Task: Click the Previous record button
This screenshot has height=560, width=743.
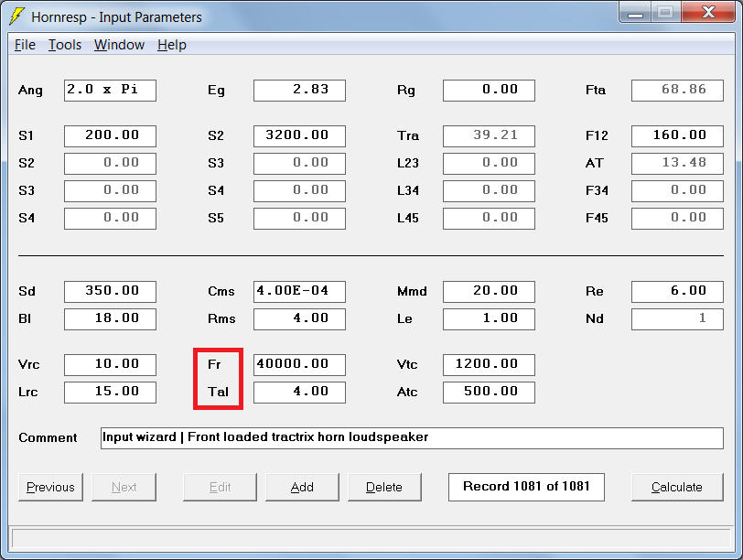Action: pyautogui.click(x=50, y=487)
